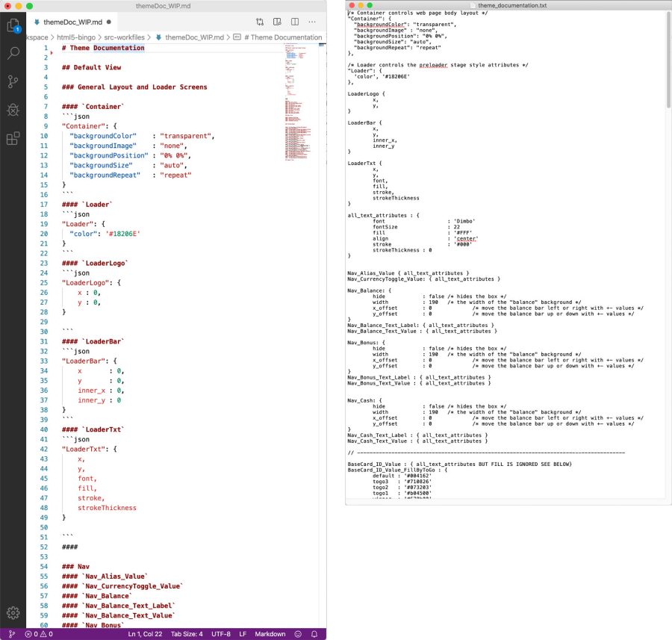Open the Debug view icon
This screenshot has height=640, width=672.
pyautogui.click(x=13, y=110)
